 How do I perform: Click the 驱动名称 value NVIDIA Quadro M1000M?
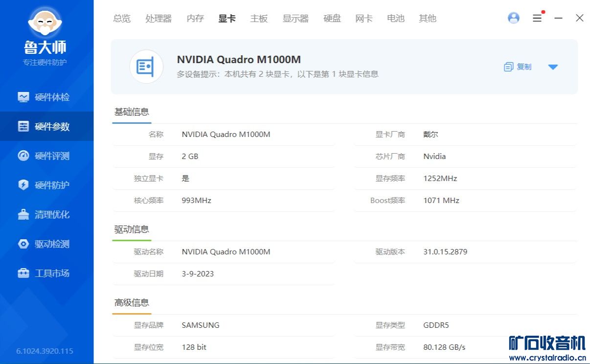[226, 252]
